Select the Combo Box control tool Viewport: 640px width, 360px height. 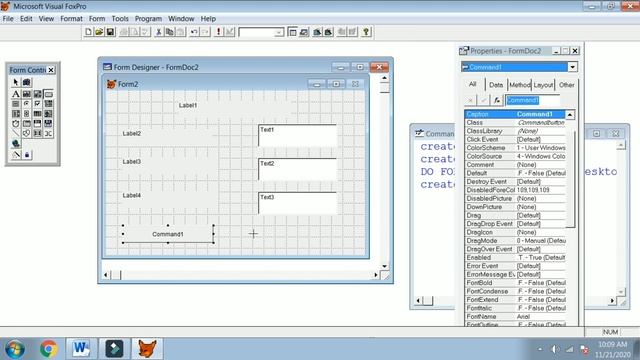48,104
